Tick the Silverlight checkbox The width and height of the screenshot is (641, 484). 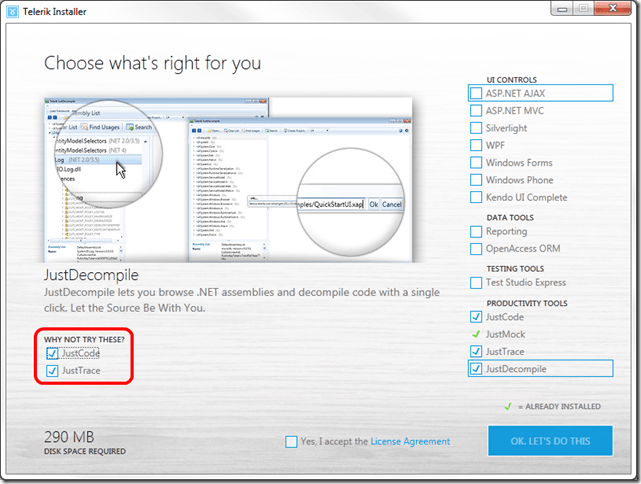(x=476, y=128)
